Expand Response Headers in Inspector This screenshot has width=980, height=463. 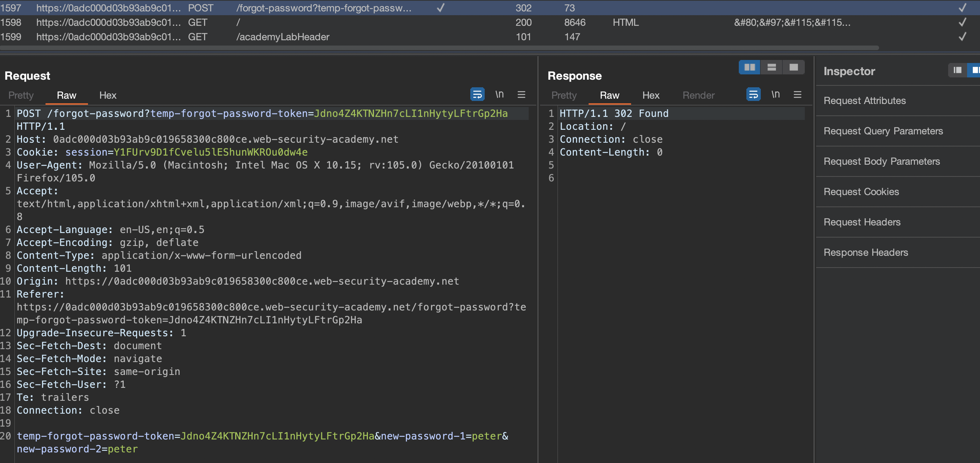tap(865, 252)
